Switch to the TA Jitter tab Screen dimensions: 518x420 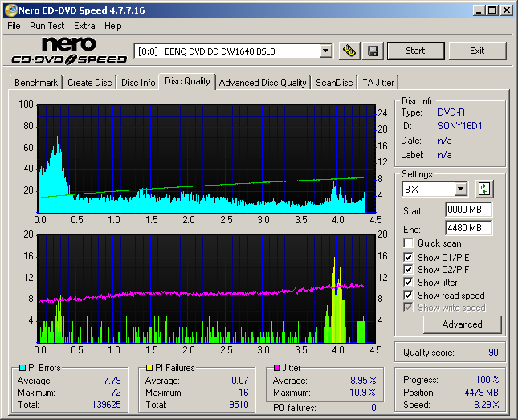point(378,83)
